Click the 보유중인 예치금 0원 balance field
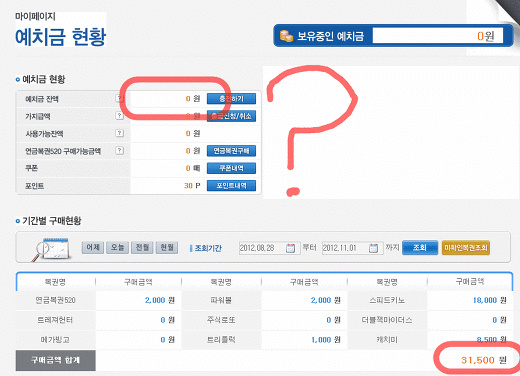This screenshot has height=376, width=520. 438,35
